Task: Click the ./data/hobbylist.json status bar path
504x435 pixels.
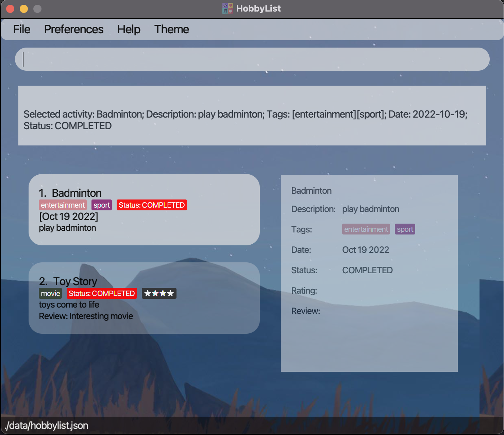Action: click(x=47, y=425)
